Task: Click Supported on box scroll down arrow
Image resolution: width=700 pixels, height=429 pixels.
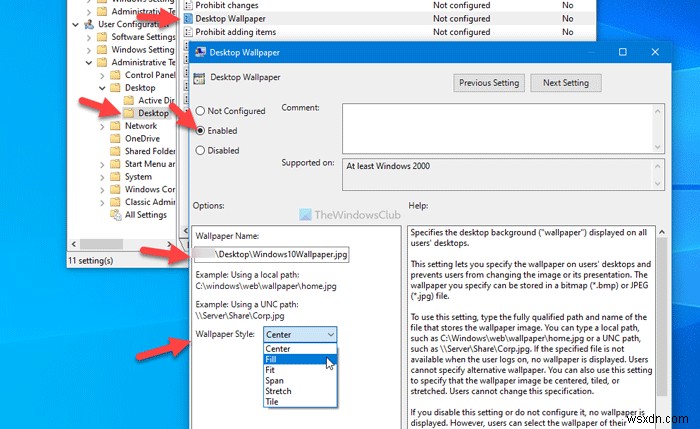Action: coord(657,183)
